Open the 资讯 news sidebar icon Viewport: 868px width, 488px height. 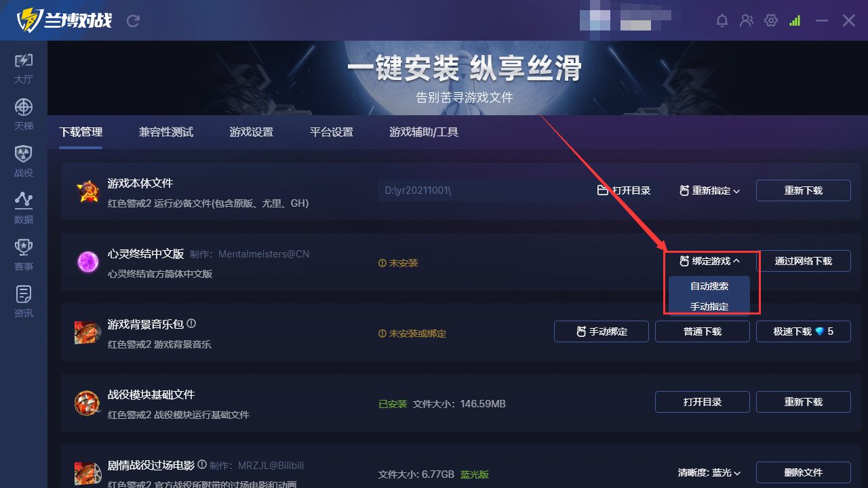tap(24, 302)
